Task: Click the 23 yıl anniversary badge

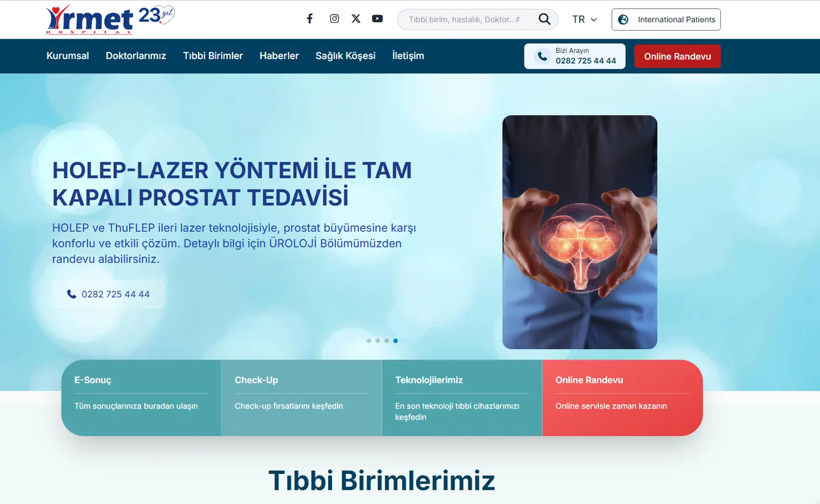Action: pos(157,15)
